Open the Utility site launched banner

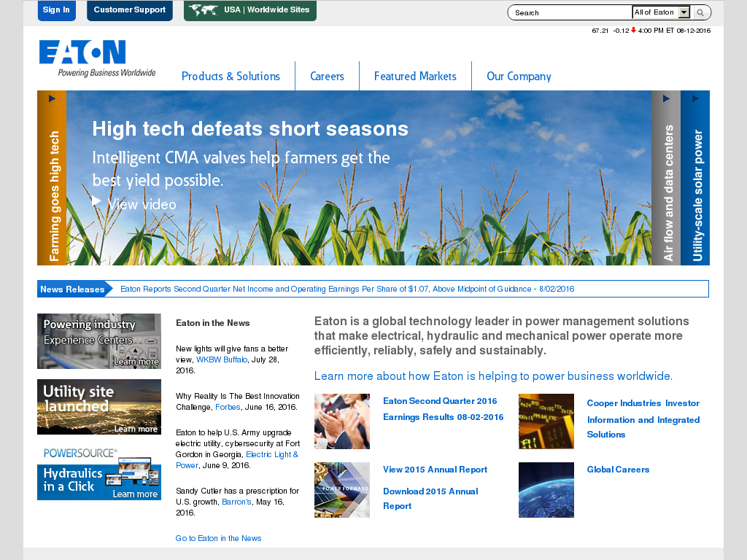pyautogui.click(x=99, y=407)
